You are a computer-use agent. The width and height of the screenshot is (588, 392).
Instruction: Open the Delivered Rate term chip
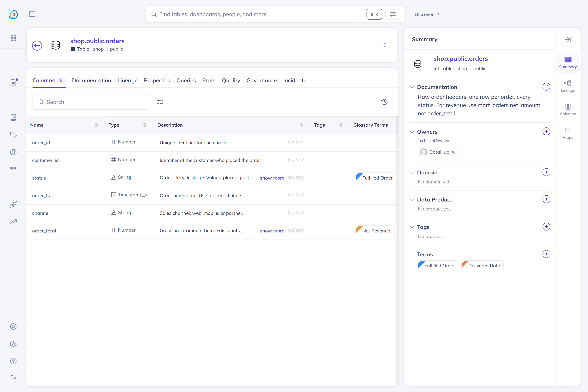coord(482,266)
